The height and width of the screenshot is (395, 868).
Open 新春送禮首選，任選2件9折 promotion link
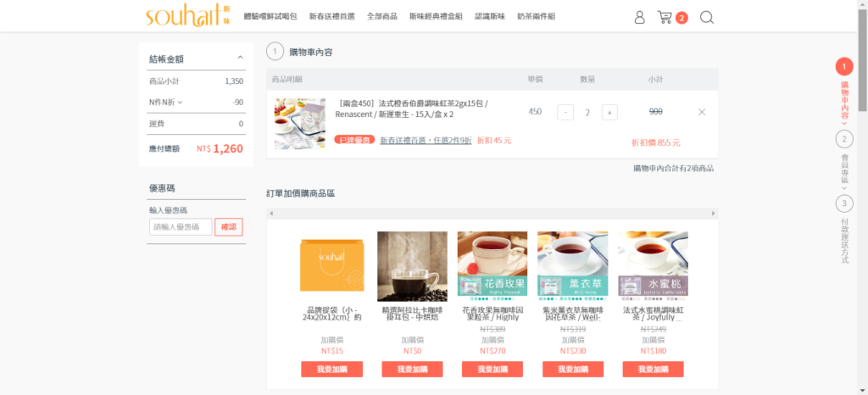click(426, 141)
